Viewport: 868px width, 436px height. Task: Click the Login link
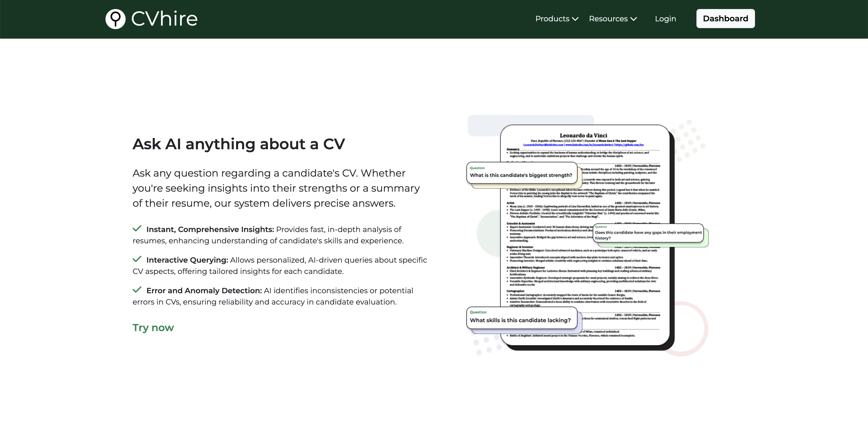coord(665,19)
